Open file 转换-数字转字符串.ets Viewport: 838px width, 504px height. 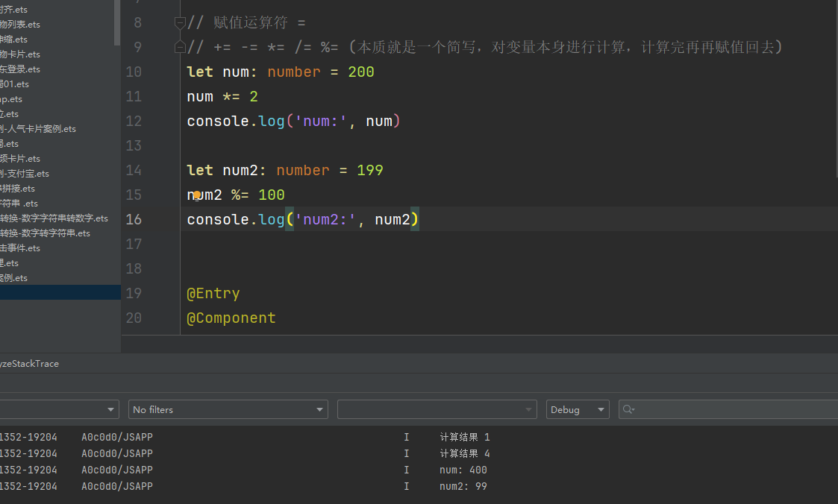45,233
